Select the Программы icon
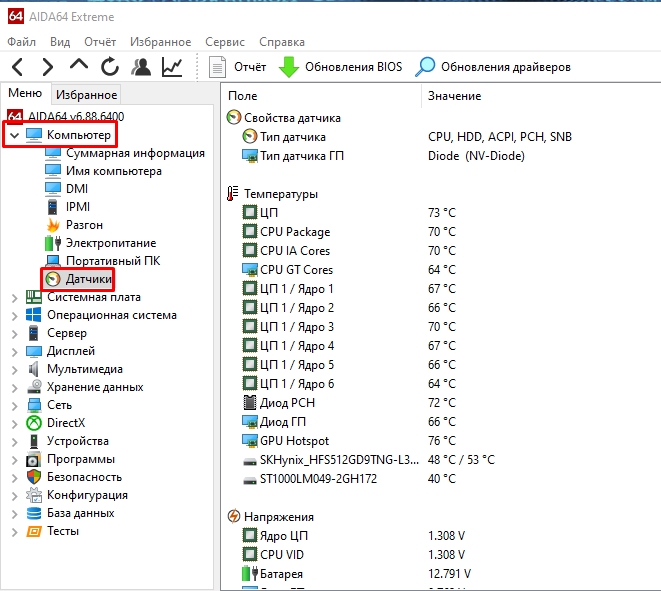Image resolution: width=661 pixels, height=591 pixels. tap(34, 459)
